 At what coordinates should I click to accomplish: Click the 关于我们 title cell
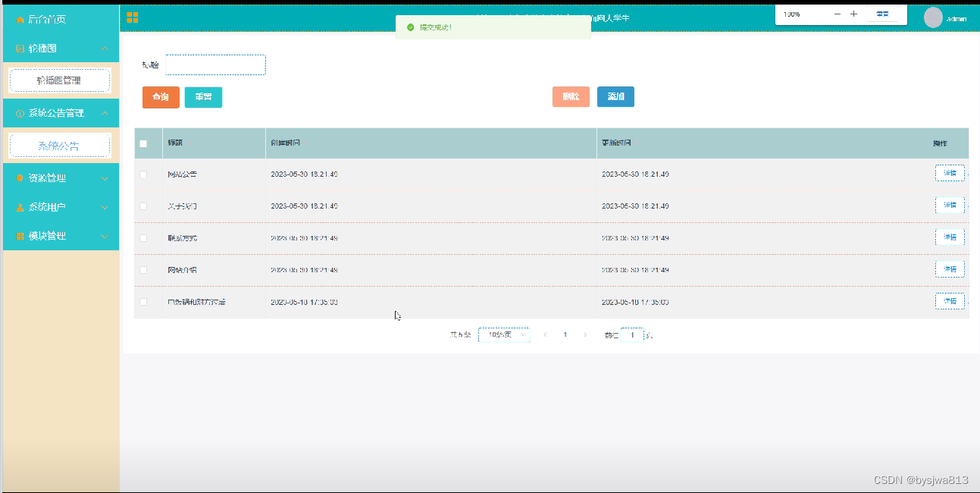(x=183, y=206)
